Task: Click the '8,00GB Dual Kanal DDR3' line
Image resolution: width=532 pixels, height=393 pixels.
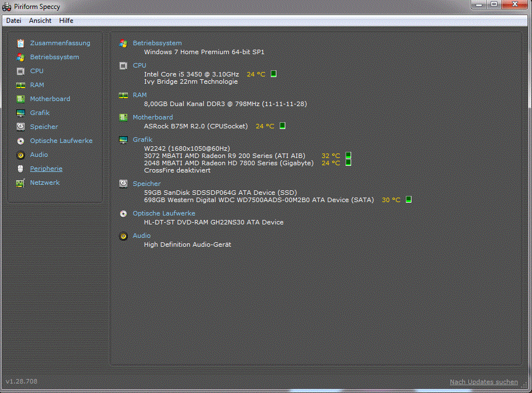Action: [x=226, y=104]
